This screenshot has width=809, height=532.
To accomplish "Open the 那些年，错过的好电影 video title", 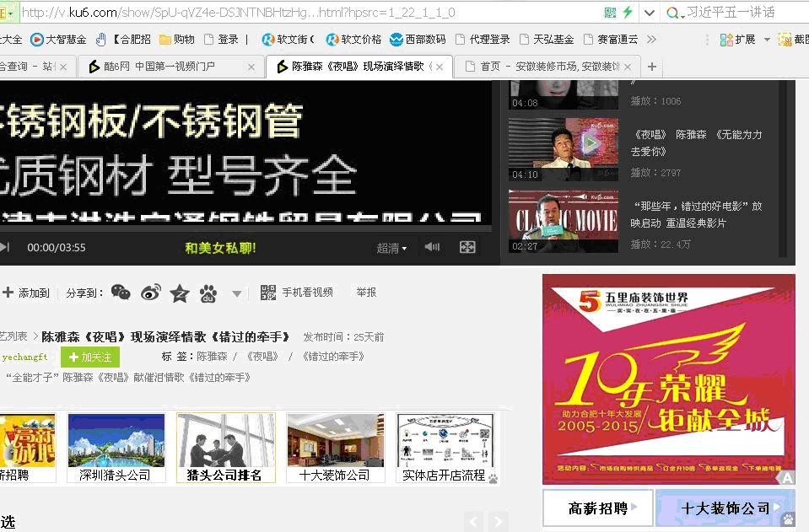I will [697, 214].
